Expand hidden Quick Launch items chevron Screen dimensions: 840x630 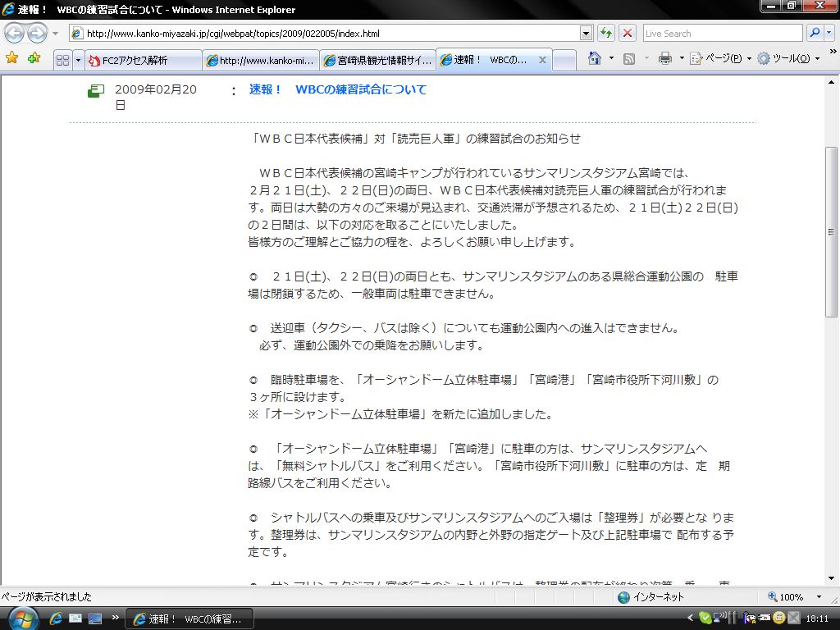click(115, 617)
